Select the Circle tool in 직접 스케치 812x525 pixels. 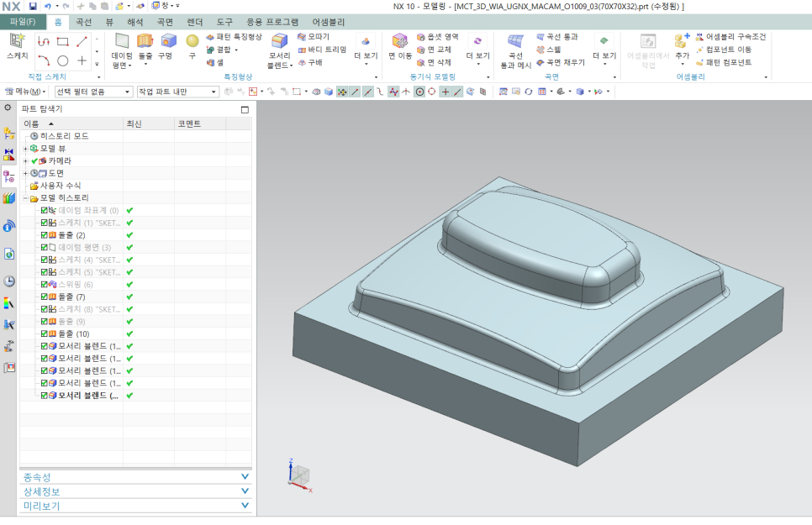click(63, 60)
